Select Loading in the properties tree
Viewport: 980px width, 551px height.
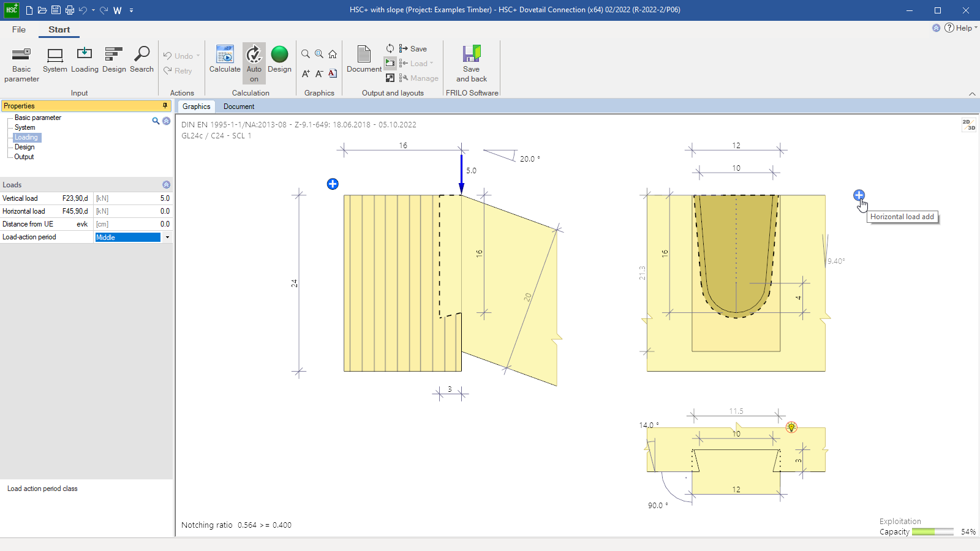click(x=26, y=137)
